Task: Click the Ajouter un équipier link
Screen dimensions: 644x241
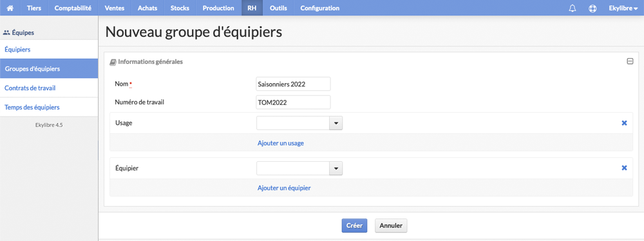Action: click(284, 188)
